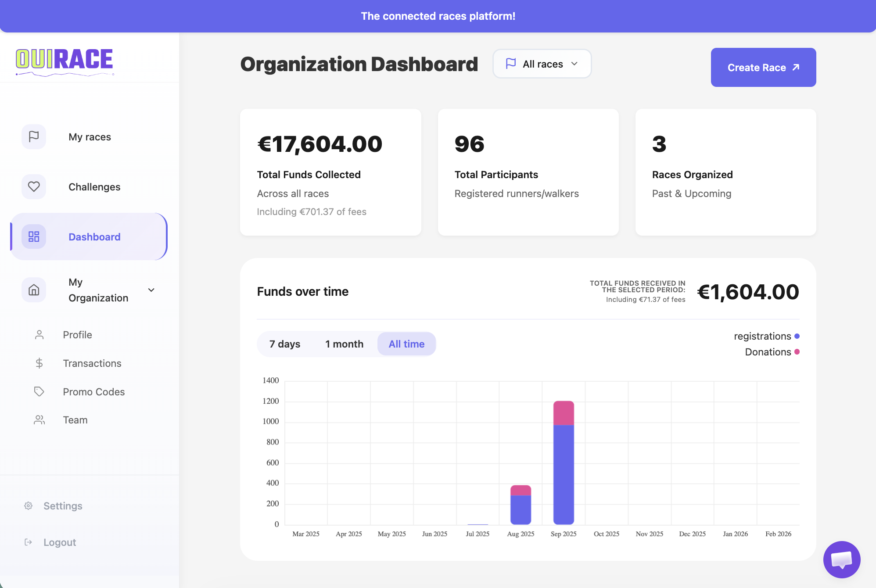This screenshot has width=876, height=588.
Task: Select the All time period
Action: tap(406, 344)
